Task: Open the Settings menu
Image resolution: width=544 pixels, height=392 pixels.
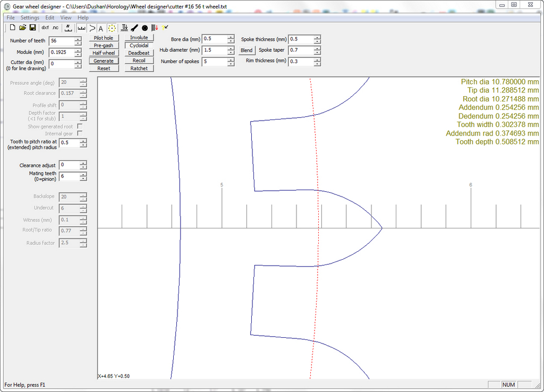Action: click(x=30, y=18)
